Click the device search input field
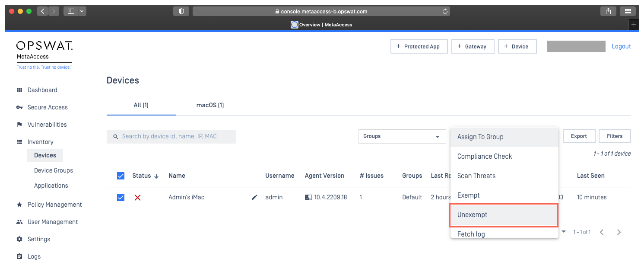This screenshot has height=272, width=644. [171, 137]
